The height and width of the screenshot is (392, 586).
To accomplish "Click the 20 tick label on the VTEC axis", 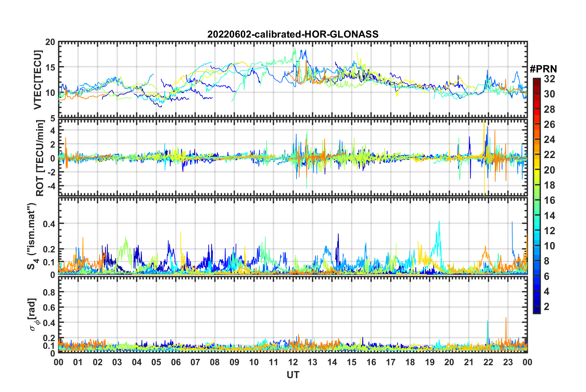I will pos(50,42).
